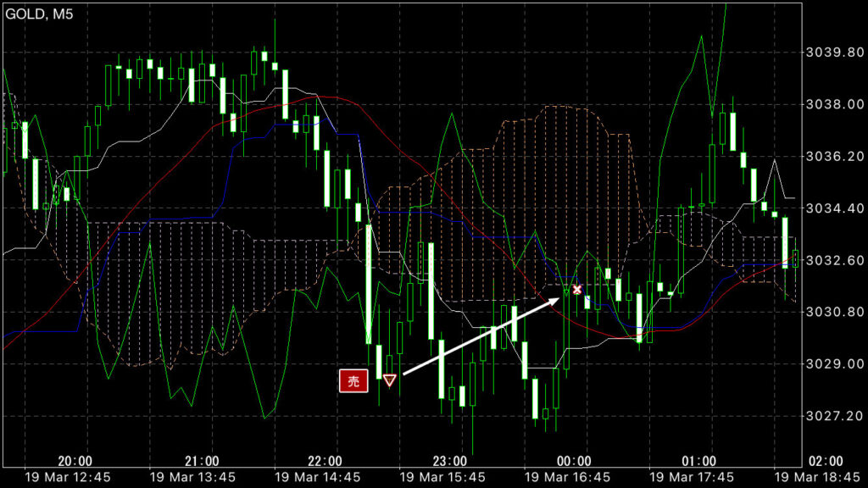Click the 01:00 time axis label
Viewport: 868px width, 488px height.
tap(698, 461)
